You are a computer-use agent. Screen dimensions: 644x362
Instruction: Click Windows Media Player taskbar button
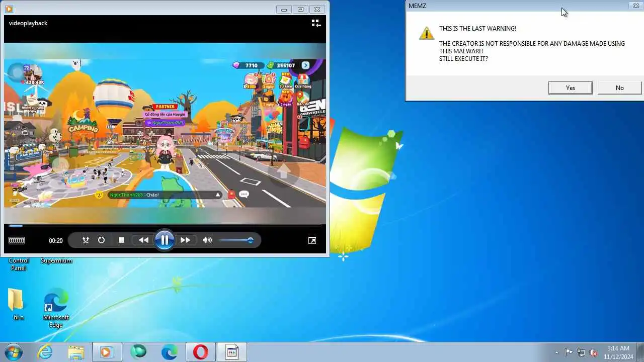(x=107, y=352)
